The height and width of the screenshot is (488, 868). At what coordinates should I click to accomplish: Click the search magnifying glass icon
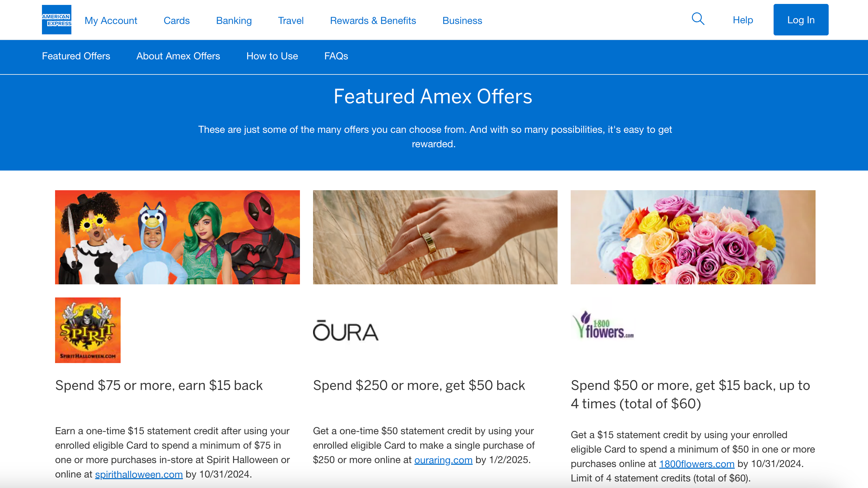[x=698, y=20]
